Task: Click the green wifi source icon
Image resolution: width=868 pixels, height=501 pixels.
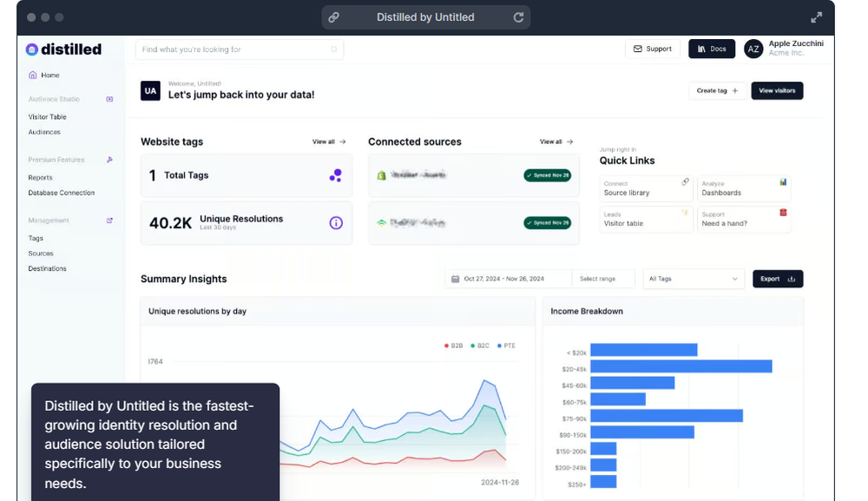Action: [x=381, y=222]
